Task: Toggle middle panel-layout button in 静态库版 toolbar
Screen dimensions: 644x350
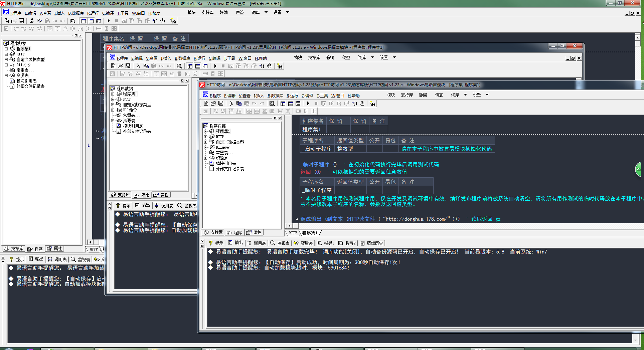Action: coord(91,21)
